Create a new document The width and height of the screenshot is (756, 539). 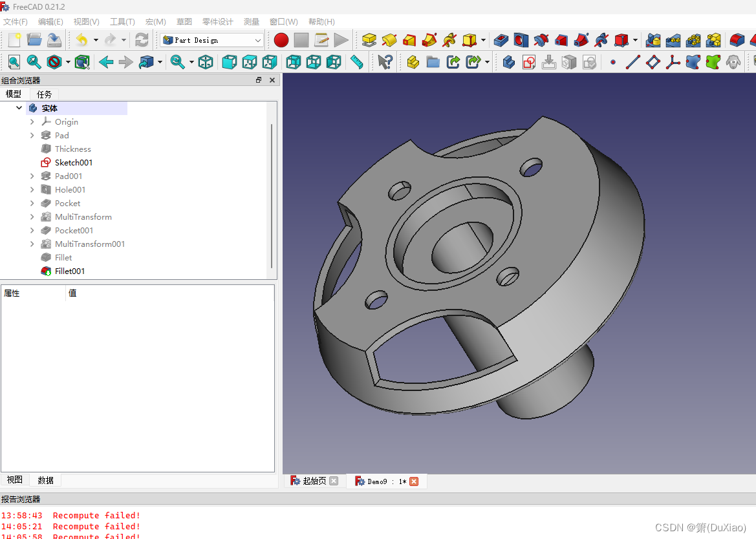pyautogui.click(x=14, y=40)
